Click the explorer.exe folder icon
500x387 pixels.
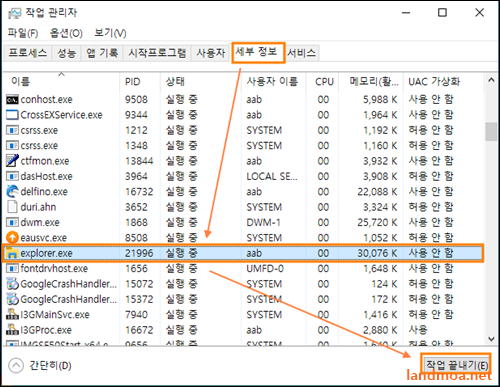coord(11,253)
